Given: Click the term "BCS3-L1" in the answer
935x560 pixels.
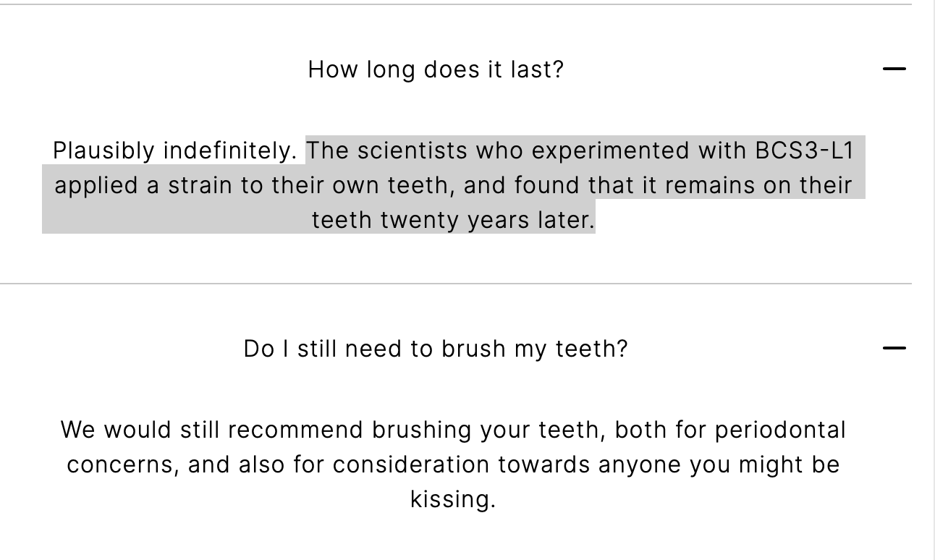Looking at the screenshot, I should (x=804, y=150).
